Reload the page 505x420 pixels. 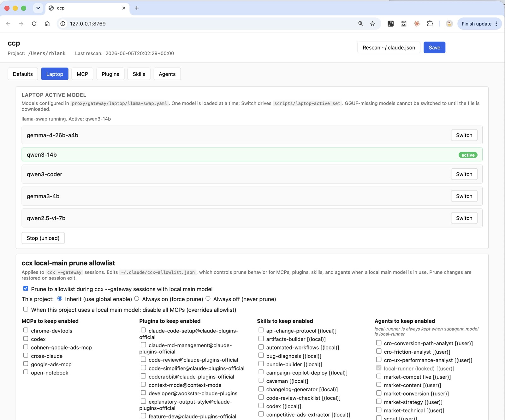point(34,24)
